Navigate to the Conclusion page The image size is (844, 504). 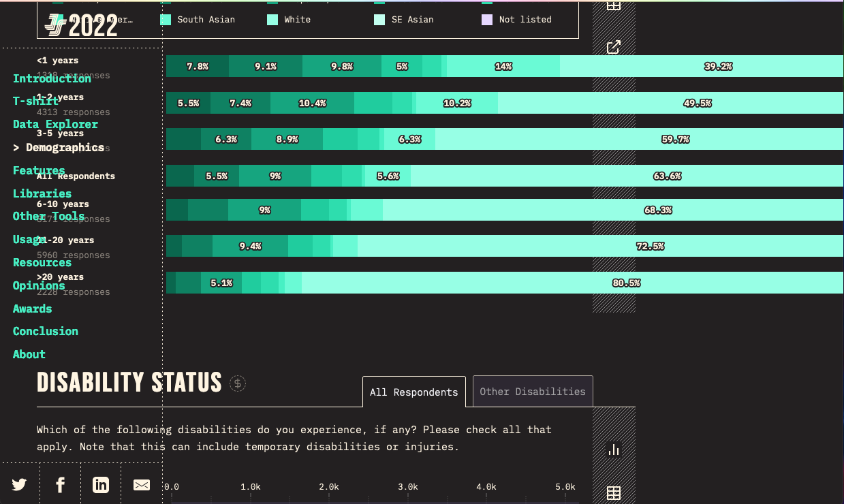46,331
